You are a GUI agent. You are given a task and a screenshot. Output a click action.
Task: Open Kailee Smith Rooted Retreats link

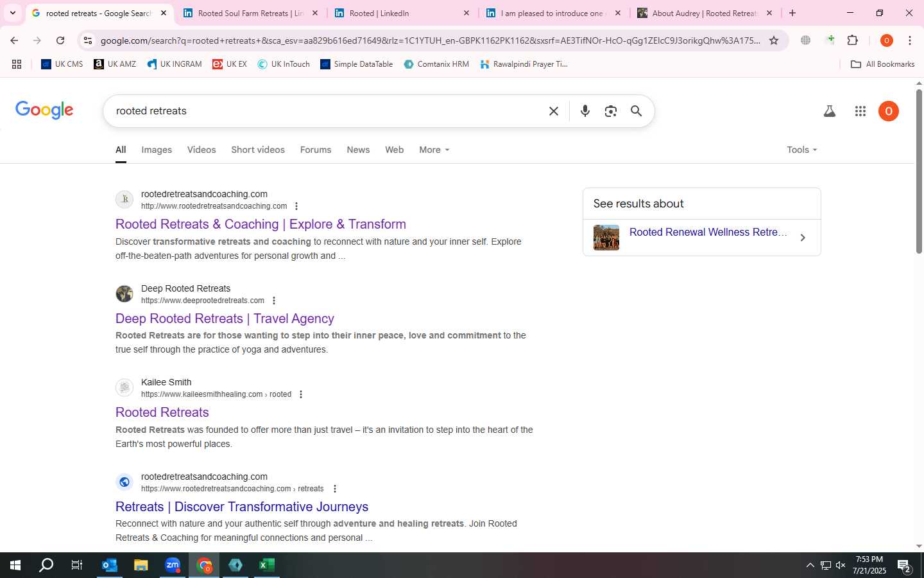(162, 412)
